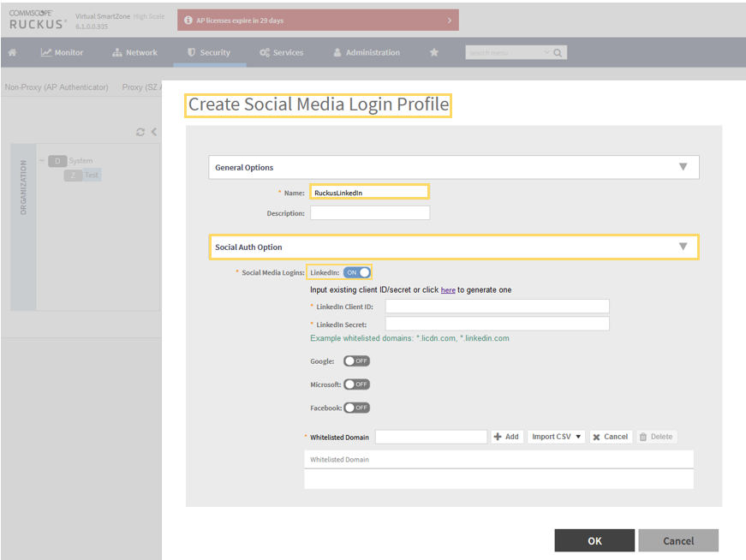Click the favorites star icon
The image size is (746, 560).
[434, 52]
